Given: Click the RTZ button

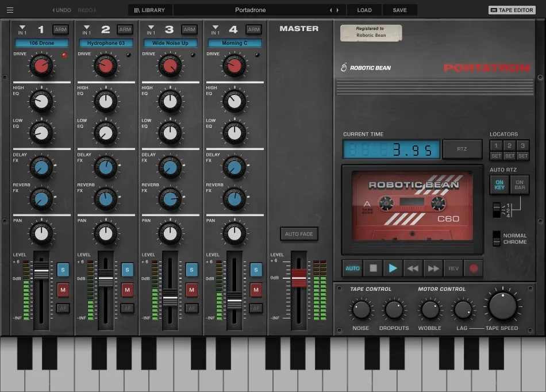Looking at the screenshot, I should (462, 149).
